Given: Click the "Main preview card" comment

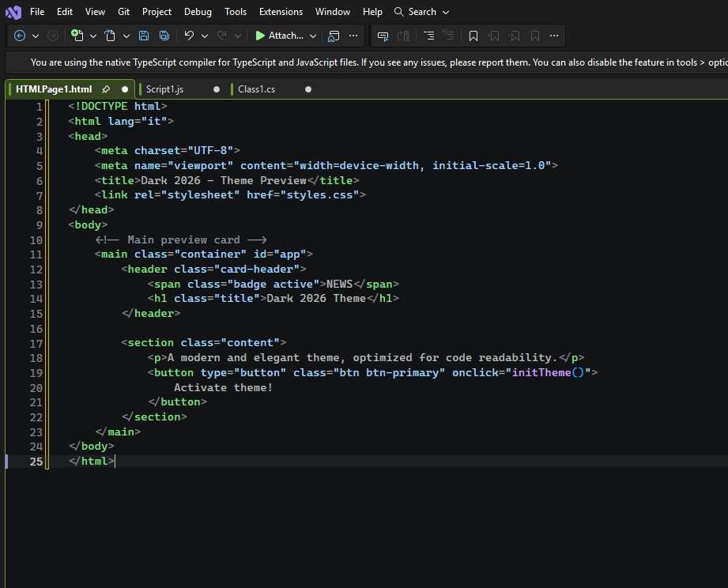Looking at the screenshot, I should (184, 240).
